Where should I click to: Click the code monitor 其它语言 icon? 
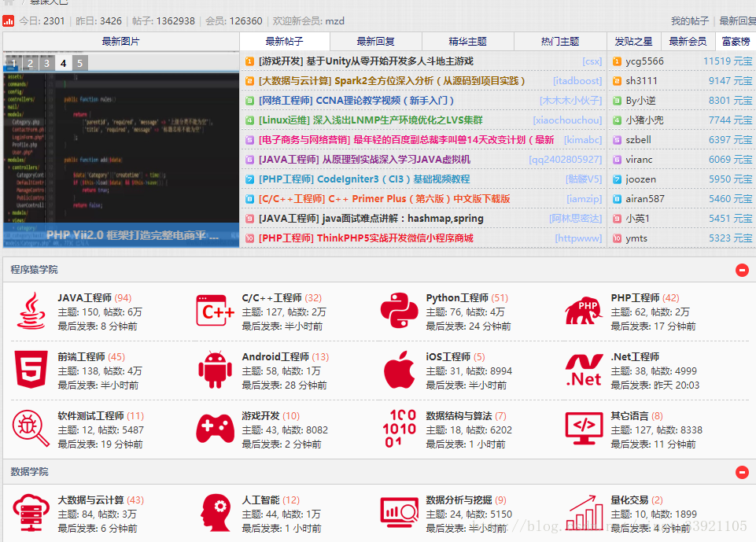tap(584, 428)
